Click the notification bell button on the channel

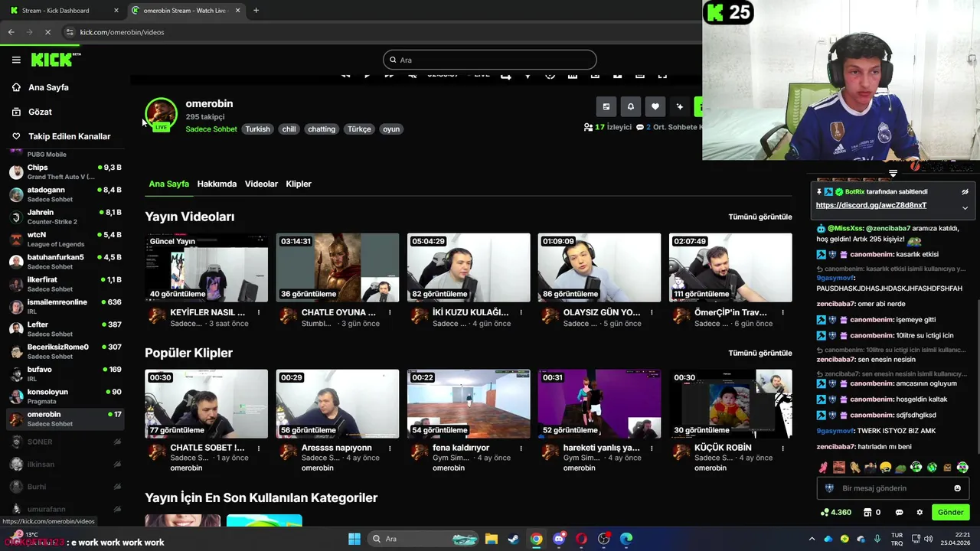[630, 107]
